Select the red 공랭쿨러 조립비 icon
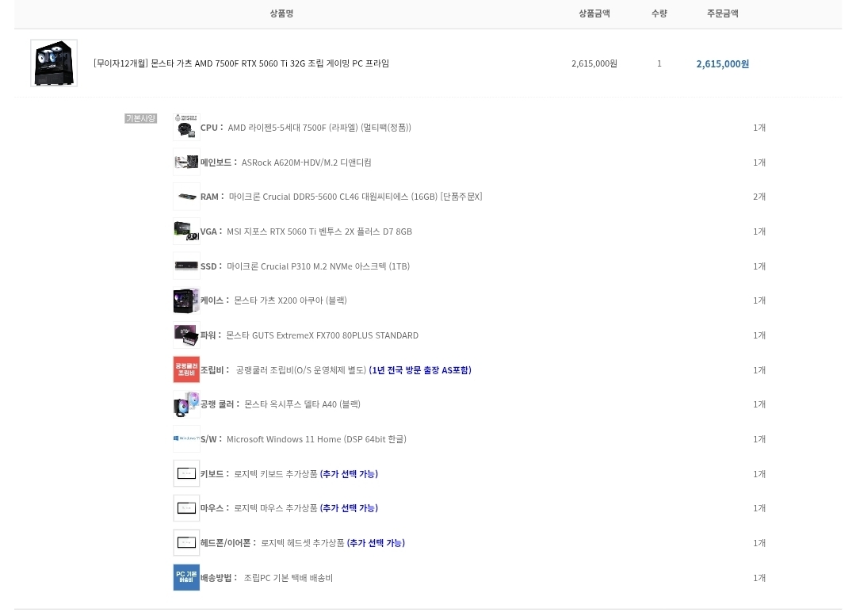This screenshot has height=616, width=856. (186, 369)
